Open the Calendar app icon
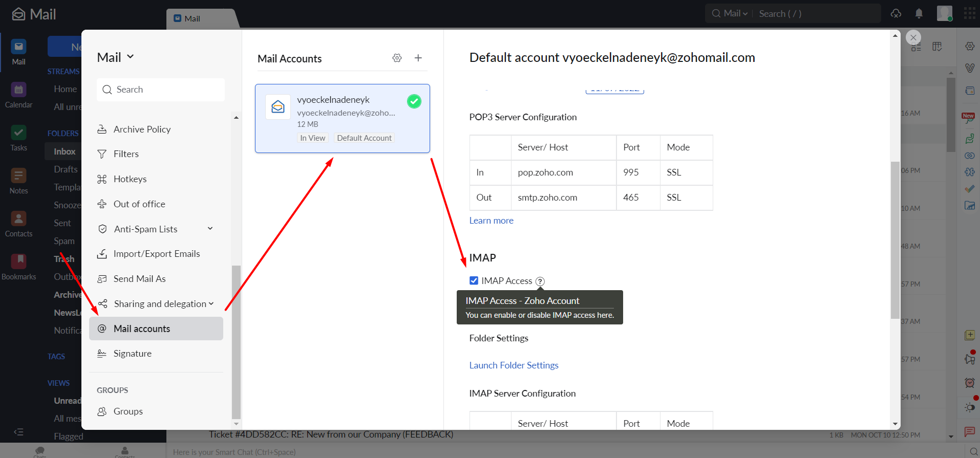Screen dimensions: 980x458 [18, 95]
